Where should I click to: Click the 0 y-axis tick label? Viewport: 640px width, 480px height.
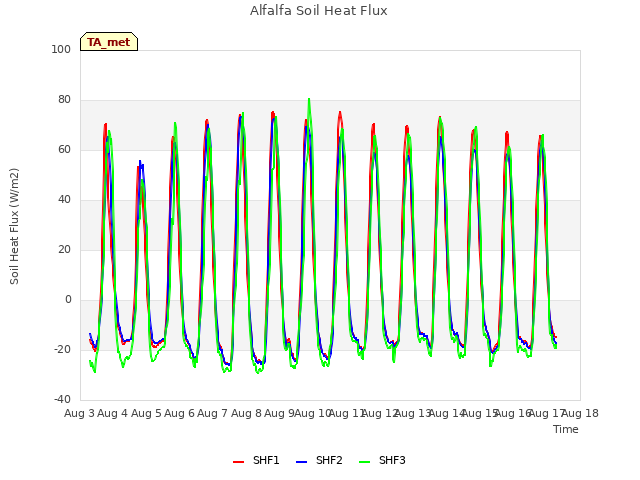(x=68, y=300)
